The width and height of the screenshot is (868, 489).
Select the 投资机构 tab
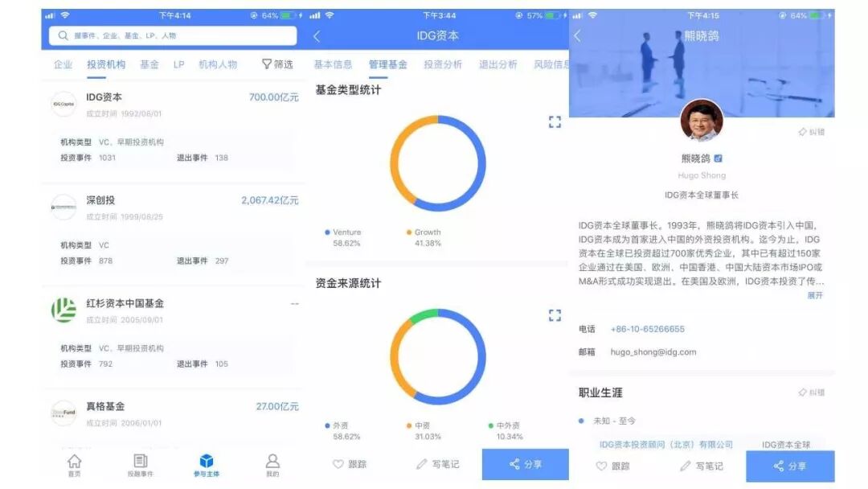[x=106, y=64]
